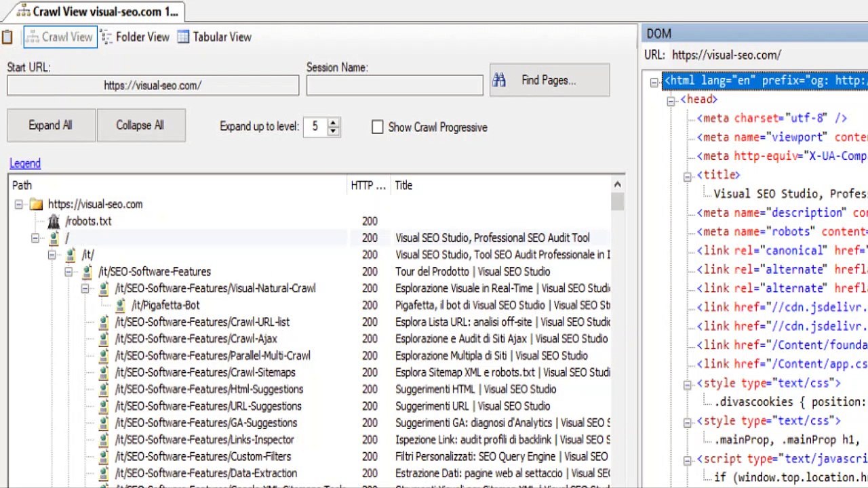
Task: Click the icon beside Crawl-Sitemaps row
Action: (104, 373)
